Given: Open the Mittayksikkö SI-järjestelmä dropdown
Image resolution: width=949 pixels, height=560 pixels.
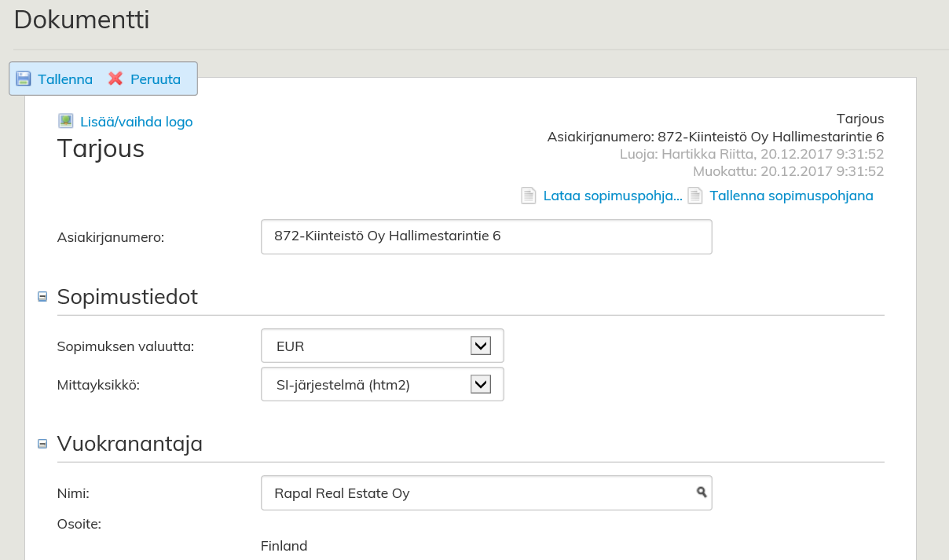Looking at the screenshot, I should tap(382, 384).
